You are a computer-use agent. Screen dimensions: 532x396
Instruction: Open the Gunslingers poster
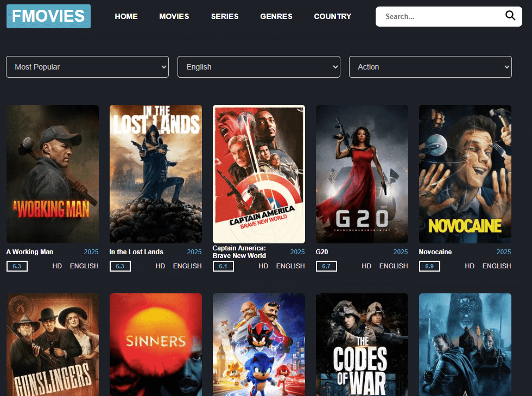[x=53, y=345]
